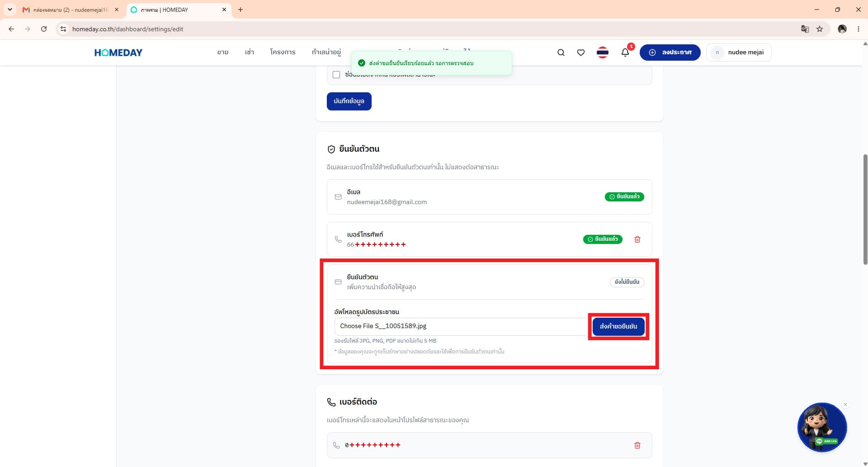Click the email ยืนยันแล้ว verified badge
The width and height of the screenshot is (868, 467).
(x=624, y=197)
